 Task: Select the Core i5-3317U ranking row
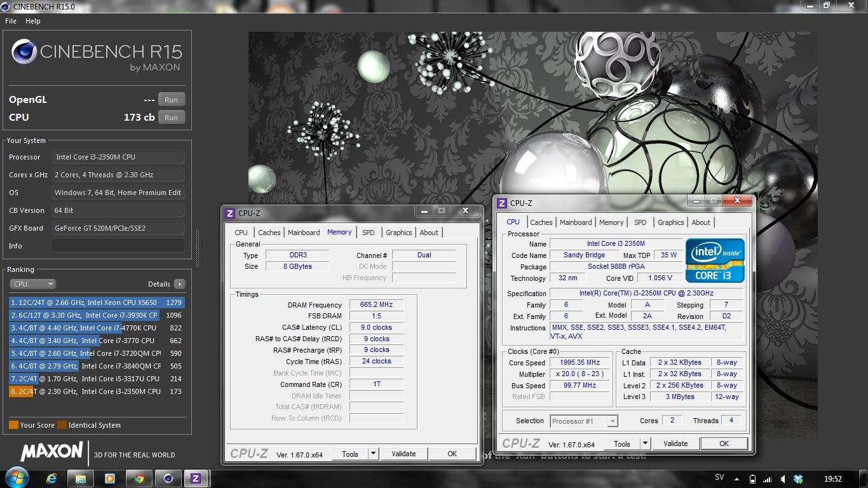[x=97, y=379]
